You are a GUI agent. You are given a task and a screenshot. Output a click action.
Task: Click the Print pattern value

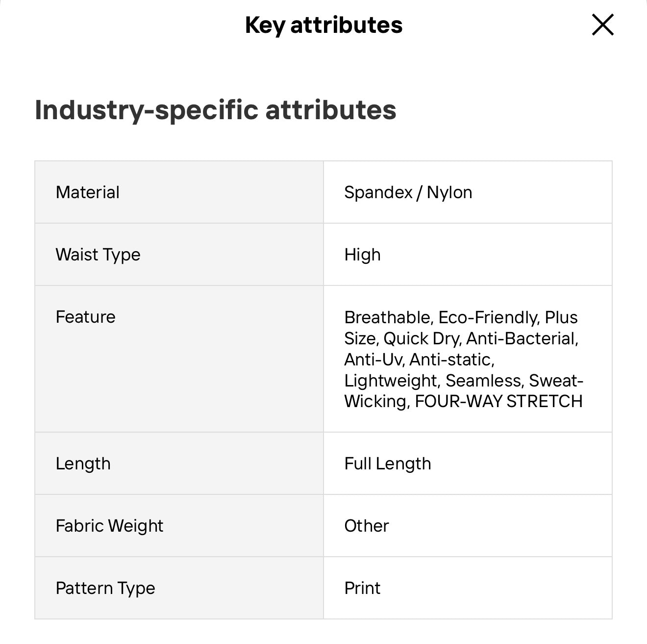[362, 588]
